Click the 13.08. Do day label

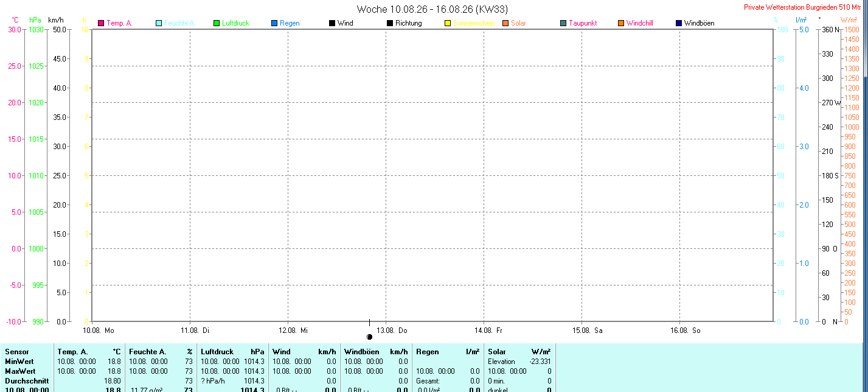392,331
